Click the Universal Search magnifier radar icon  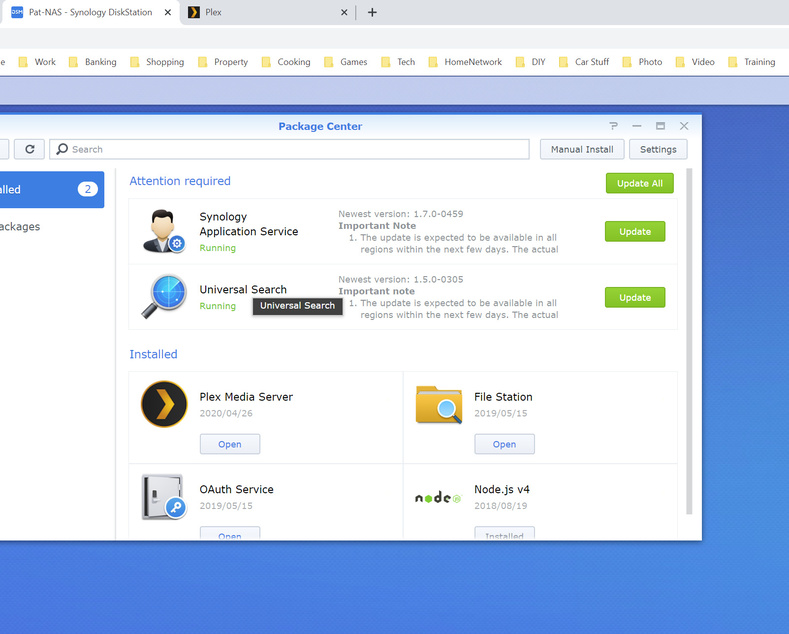click(x=164, y=296)
